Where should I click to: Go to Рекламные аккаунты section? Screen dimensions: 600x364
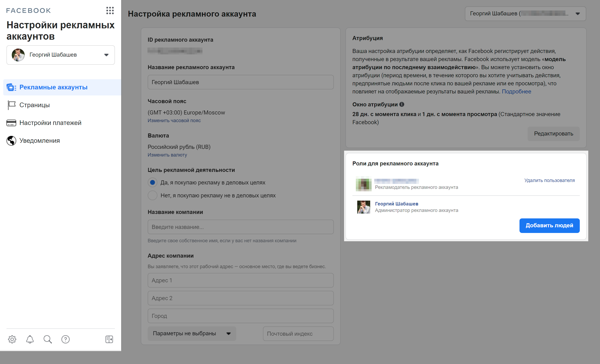62,87
